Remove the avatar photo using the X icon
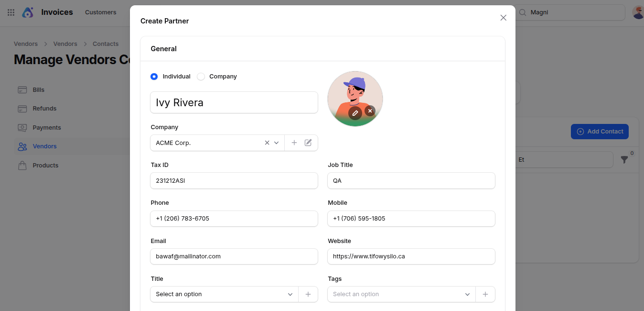This screenshot has width=644, height=311. point(370,111)
